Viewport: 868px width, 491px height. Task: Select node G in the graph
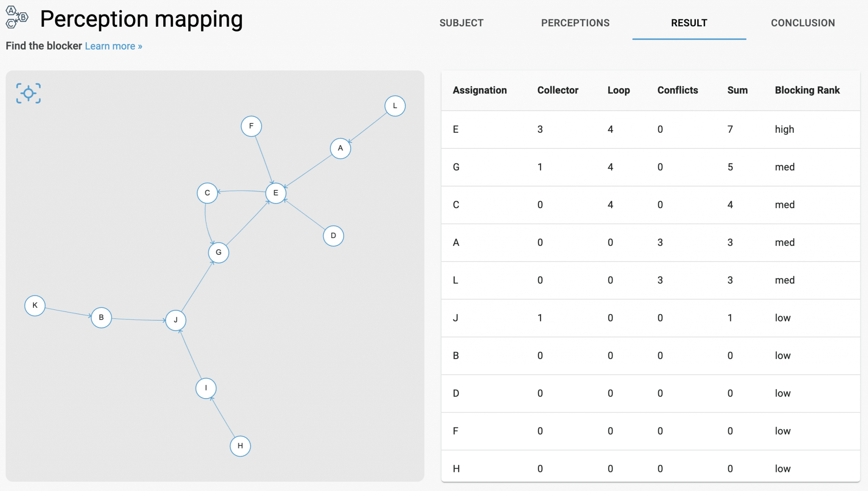[219, 253]
